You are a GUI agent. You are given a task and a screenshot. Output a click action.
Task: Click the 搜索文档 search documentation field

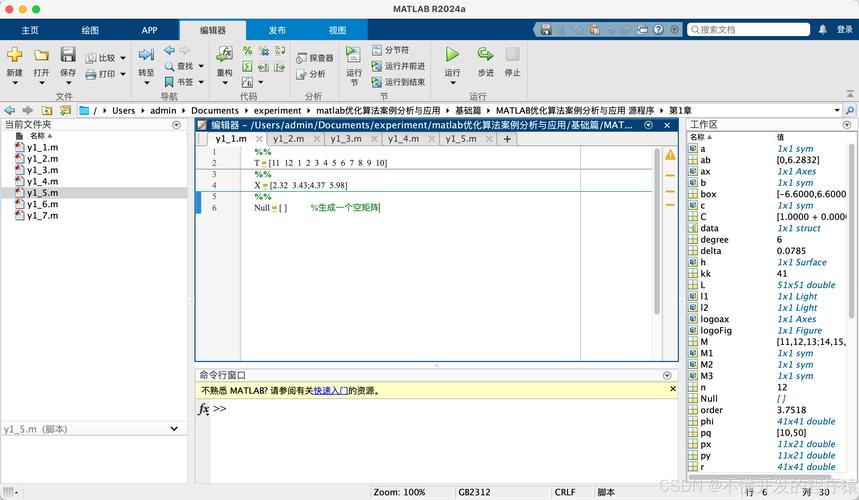(x=735, y=30)
